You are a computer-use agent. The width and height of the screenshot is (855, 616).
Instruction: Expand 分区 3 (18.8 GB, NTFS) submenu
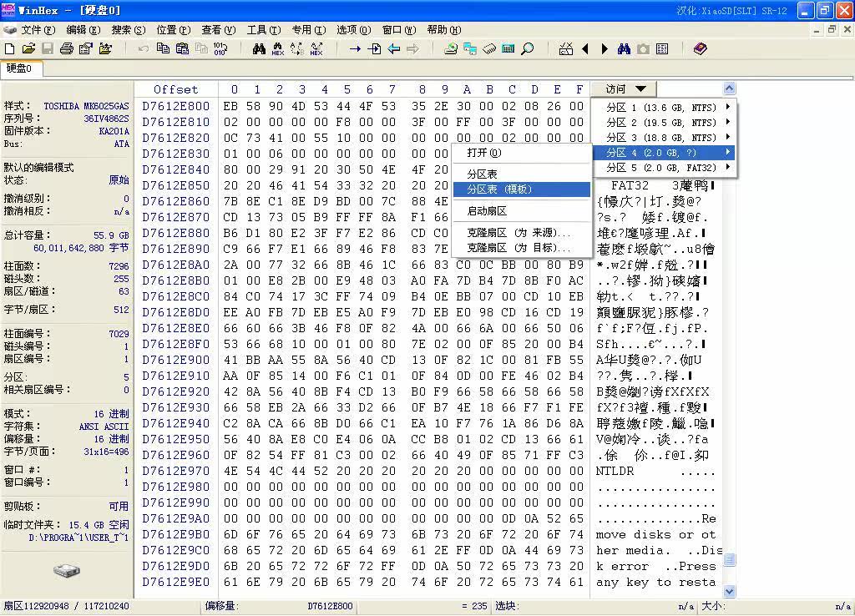664,138
